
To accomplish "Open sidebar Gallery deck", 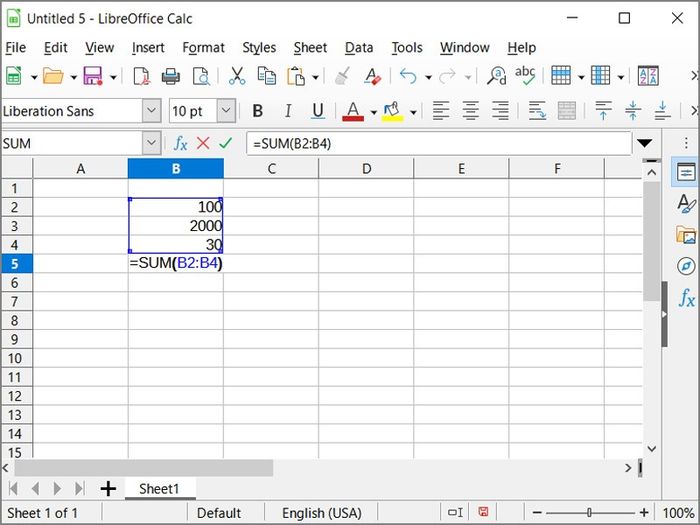I will [x=686, y=235].
